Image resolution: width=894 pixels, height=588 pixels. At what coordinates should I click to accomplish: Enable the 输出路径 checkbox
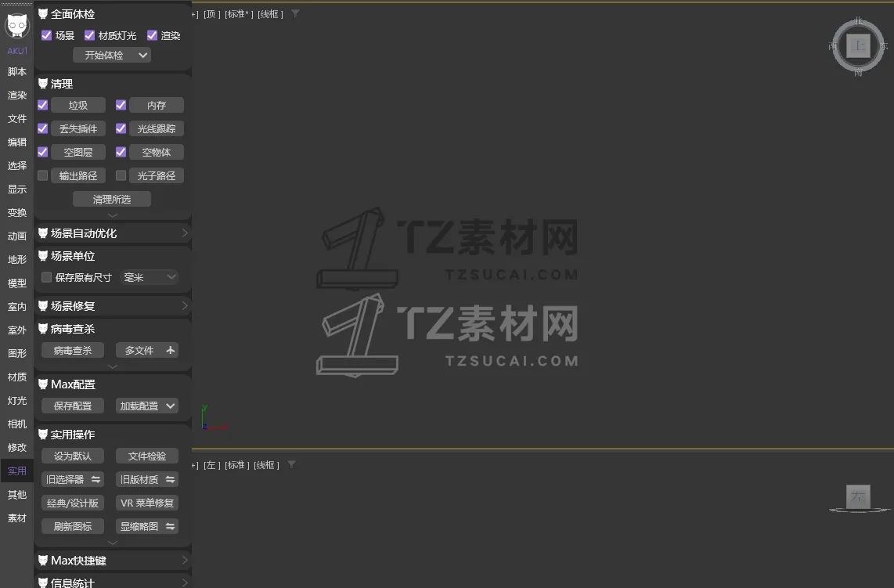(x=41, y=175)
